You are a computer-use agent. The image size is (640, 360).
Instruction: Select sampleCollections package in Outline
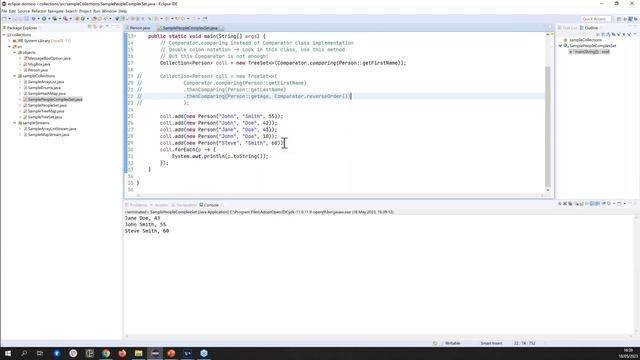point(585,40)
